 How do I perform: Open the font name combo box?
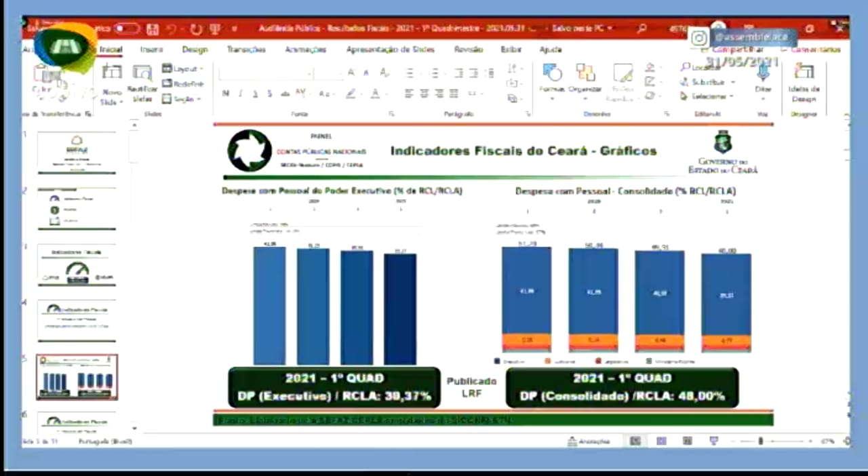(x=265, y=73)
